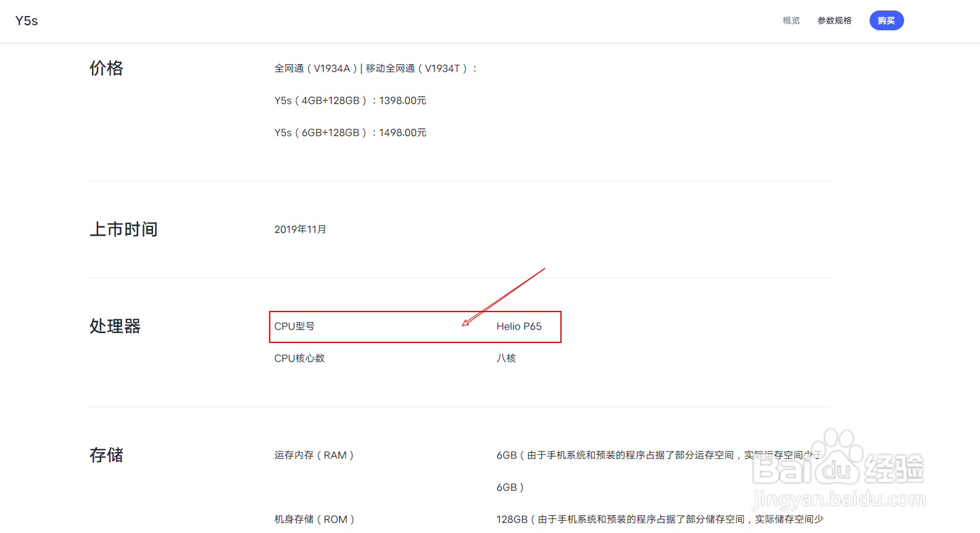Image resolution: width=980 pixels, height=533 pixels.
Task: Click the CPU核心数 label
Action: point(299,358)
